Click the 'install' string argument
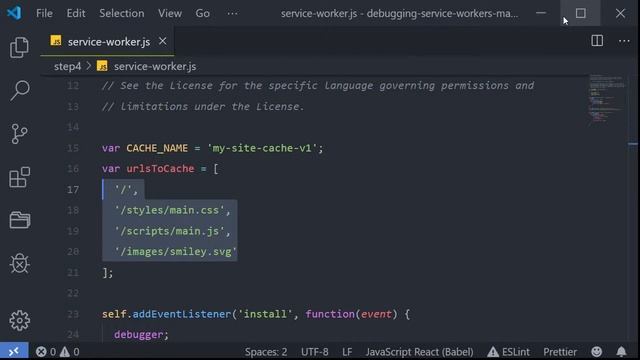 [x=265, y=314]
